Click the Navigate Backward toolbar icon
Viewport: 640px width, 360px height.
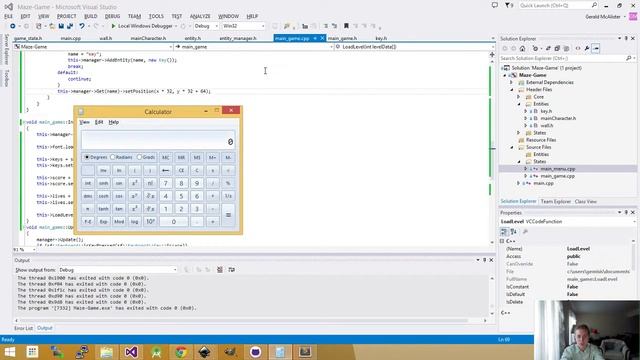pos(13,26)
